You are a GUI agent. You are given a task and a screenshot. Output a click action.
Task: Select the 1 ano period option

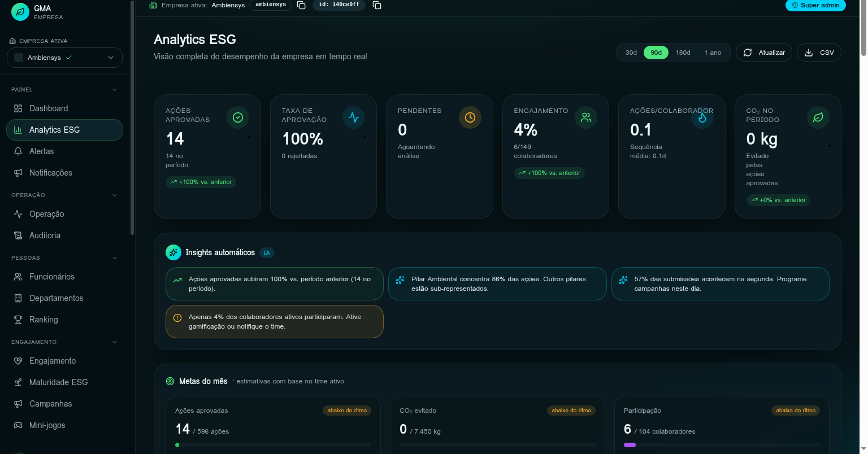click(713, 53)
